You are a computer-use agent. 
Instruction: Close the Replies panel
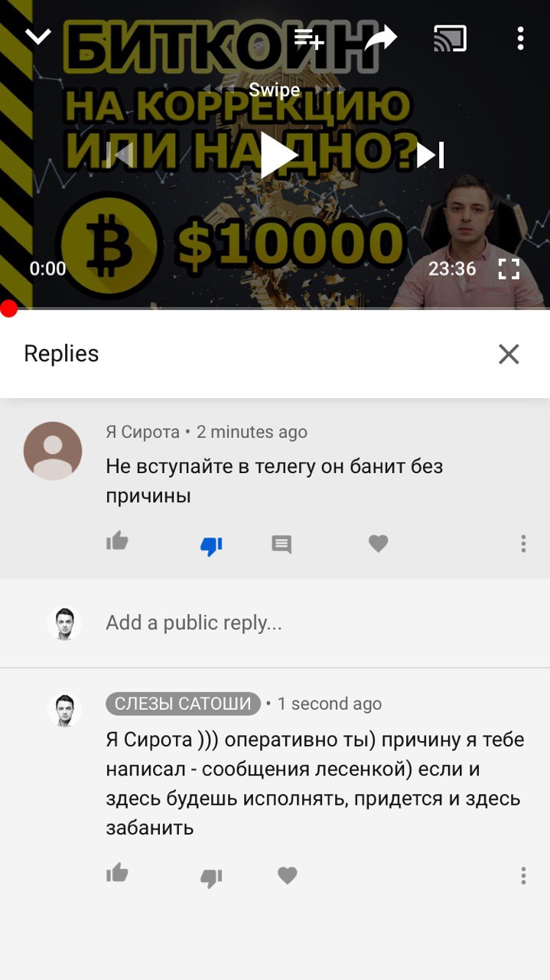509,354
